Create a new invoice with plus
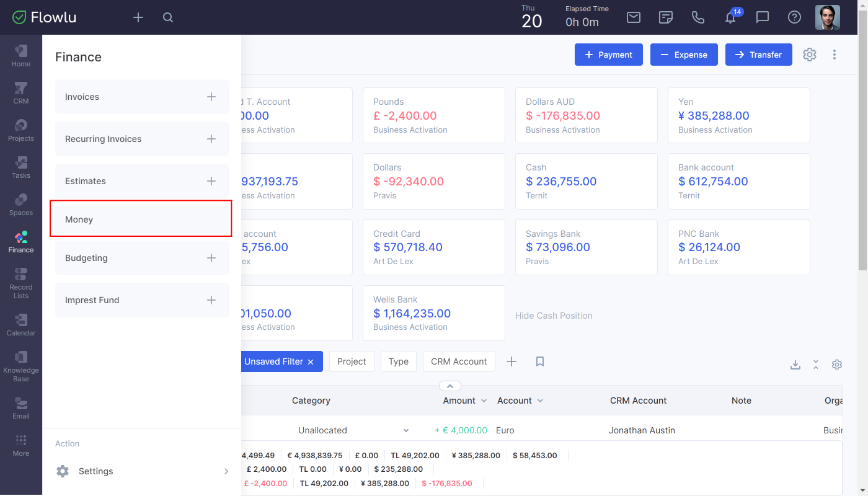This screenshot has height=496, width=868. click(211, 97)
